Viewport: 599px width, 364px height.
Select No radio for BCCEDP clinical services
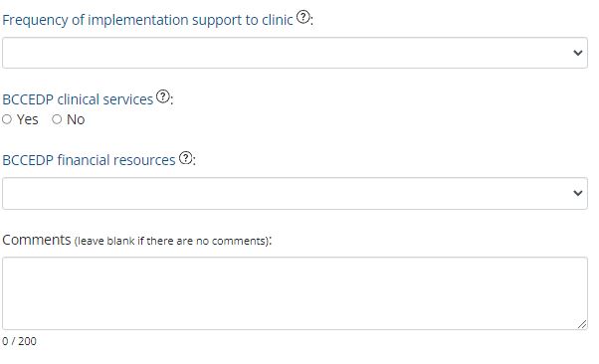57,119
